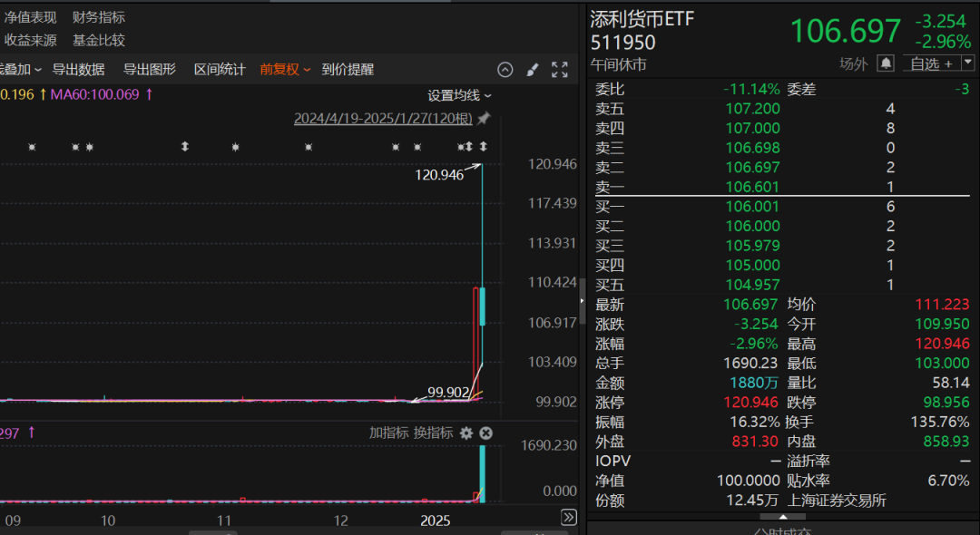Open the dropdown arrow beside 自选
980x535 pixels.
[x=967, y=63]
